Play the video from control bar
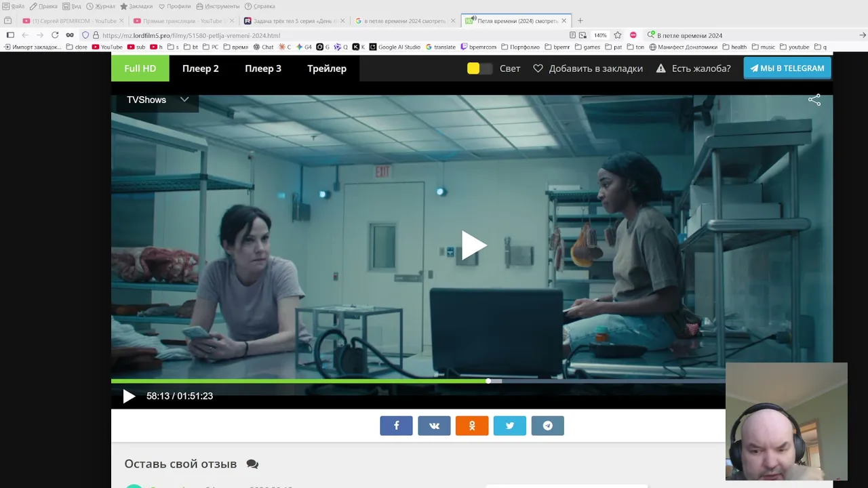Image resolution: width=868 pixels, height=488 pixels. pos(129,396)
